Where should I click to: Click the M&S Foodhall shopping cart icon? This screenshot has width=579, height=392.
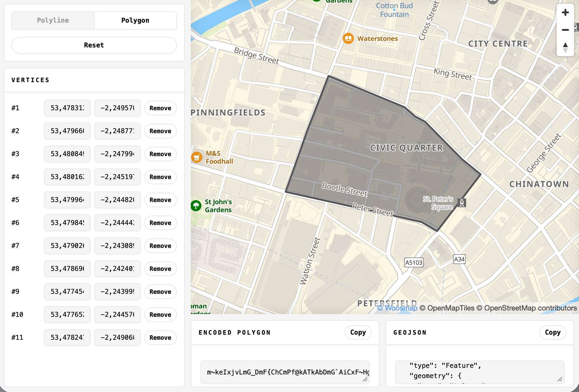(197, 157)
